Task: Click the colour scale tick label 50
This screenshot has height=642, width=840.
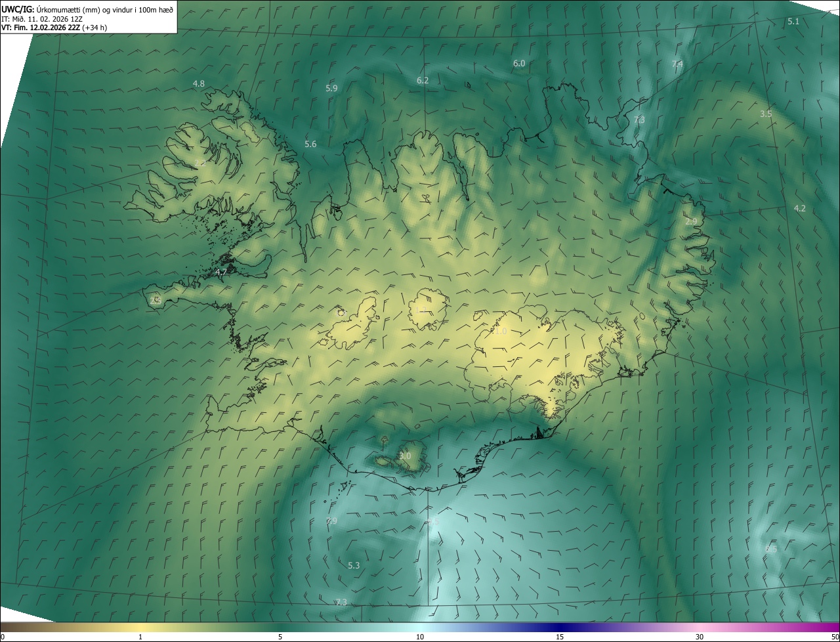Action: [835, 637]
